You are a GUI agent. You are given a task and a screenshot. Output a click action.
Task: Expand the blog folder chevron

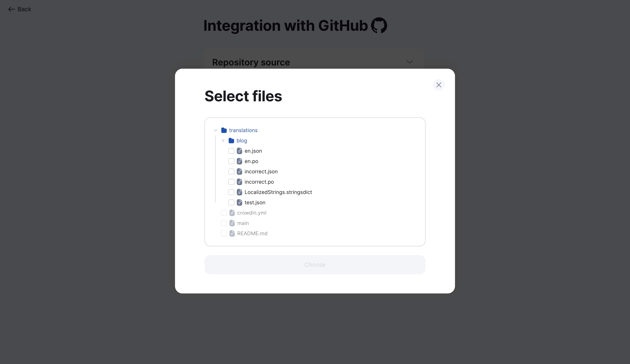coord(223,141)
